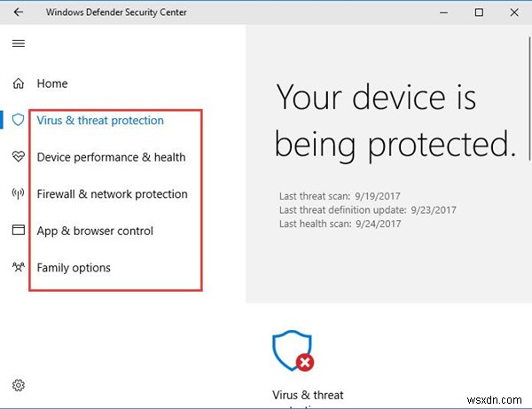The image size is (532, 409).
Task: Click the app browser window icon
Action: pos(19,231)
